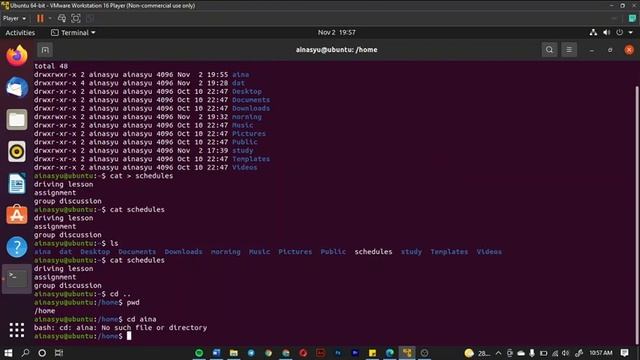
Task: Open the terminal hamburger menu
Action: [x=569, y=50]
